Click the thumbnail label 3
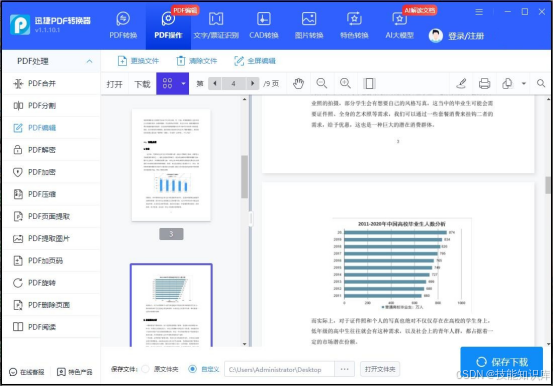The height and width of the screenshot is (386, 554). click(x=171, y=234)
